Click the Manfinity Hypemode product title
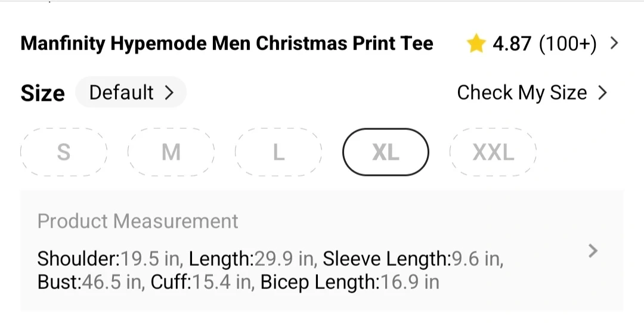 (227, 44)
